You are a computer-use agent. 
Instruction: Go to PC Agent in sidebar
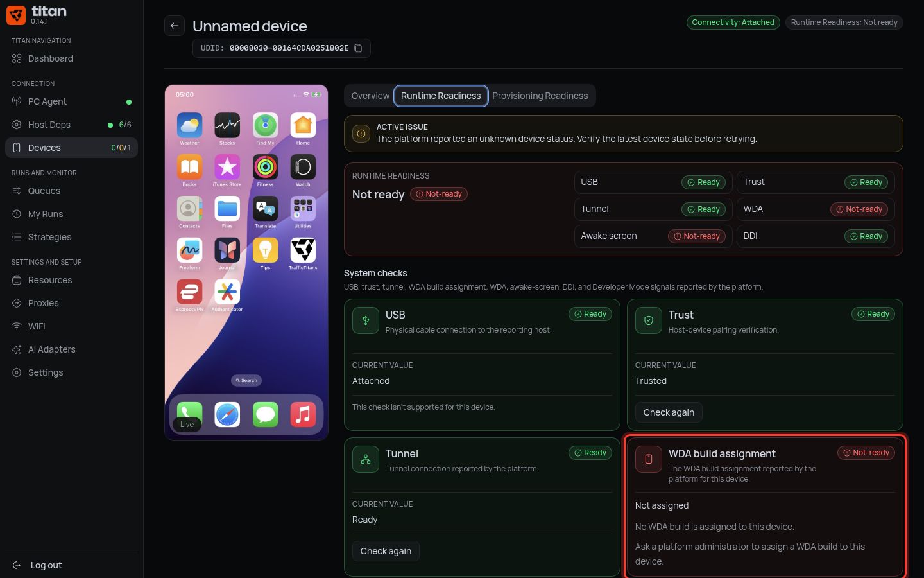click(x=71, y=101)
